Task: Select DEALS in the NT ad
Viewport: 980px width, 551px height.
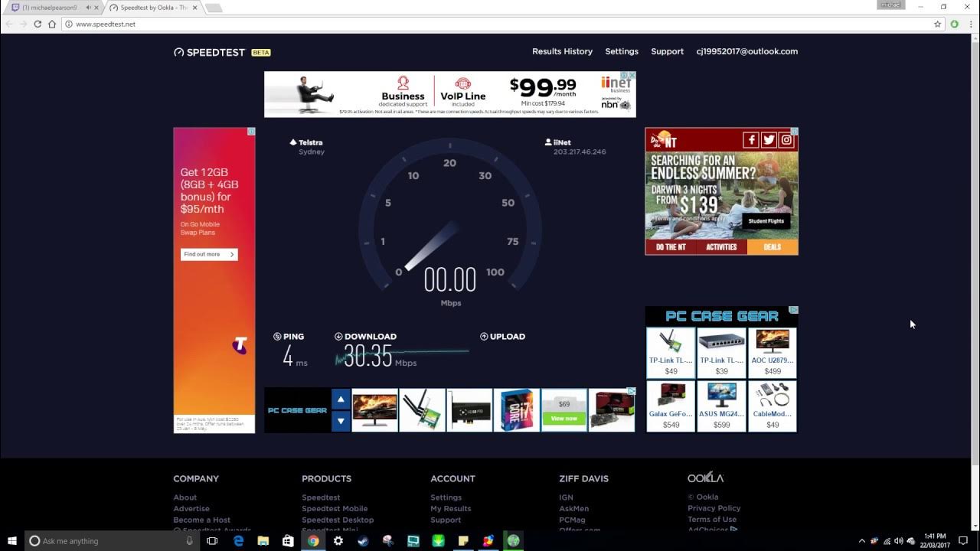Action: (x=773, y=247)
